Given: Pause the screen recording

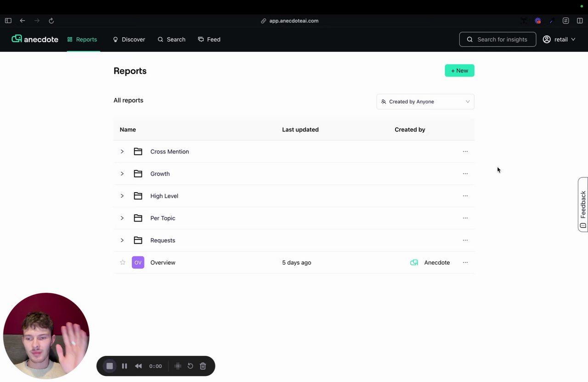Looking at the screenshot, I should click(124, 366).
